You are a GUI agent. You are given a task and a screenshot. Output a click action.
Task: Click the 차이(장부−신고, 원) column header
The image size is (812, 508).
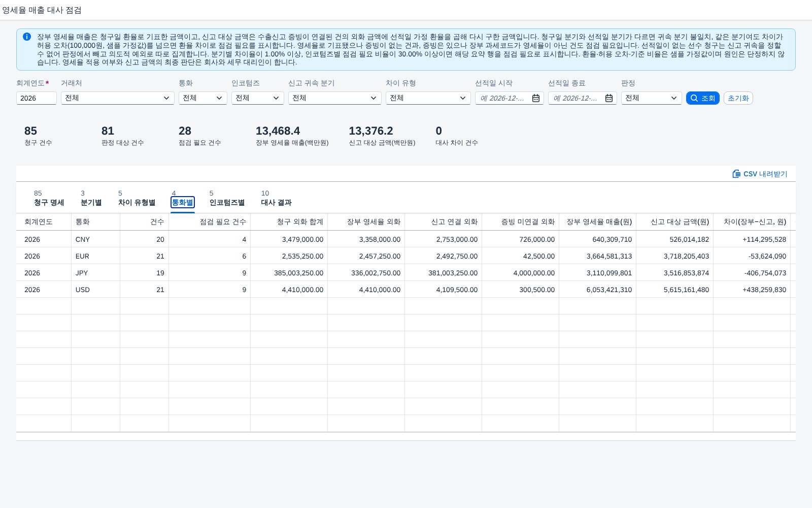coord(752,222)
